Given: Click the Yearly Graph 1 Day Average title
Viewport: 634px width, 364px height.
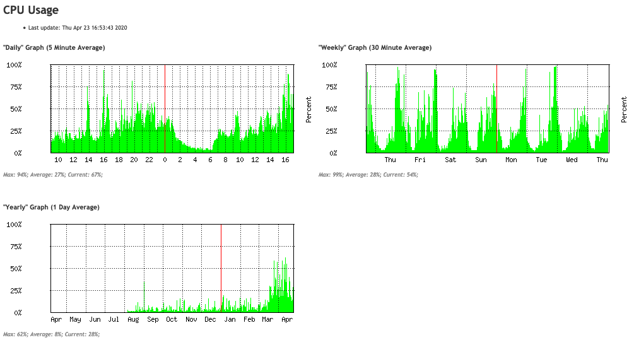Looking at the screenshot, I should 52,207.
